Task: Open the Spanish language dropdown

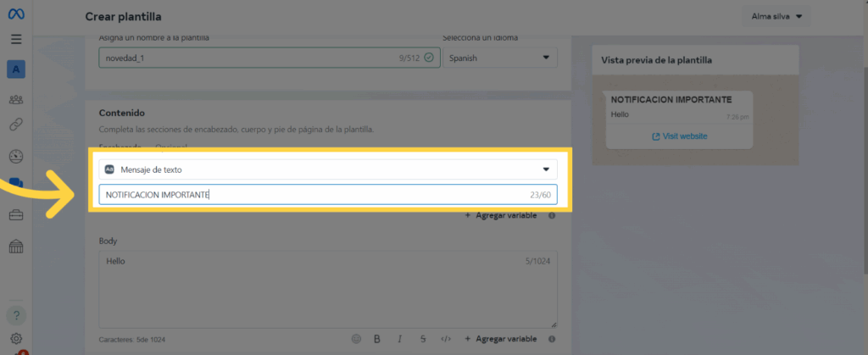Action: pyautogui.click(x=499, y=58)
